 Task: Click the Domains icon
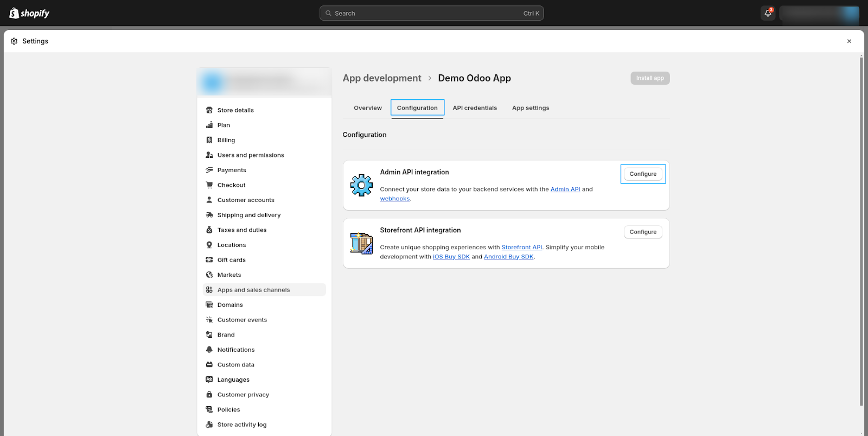coord(209,305)
